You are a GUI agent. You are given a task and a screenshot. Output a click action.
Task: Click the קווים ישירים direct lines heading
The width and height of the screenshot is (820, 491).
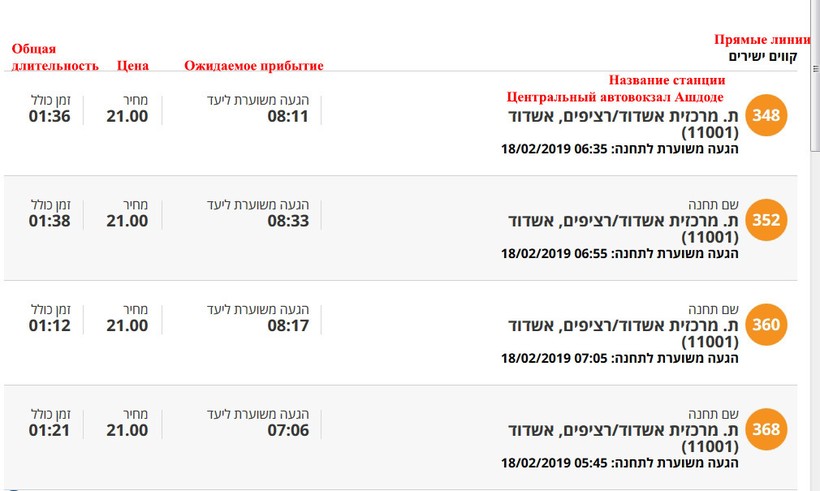pyautogui.click(x=762, y=57)
